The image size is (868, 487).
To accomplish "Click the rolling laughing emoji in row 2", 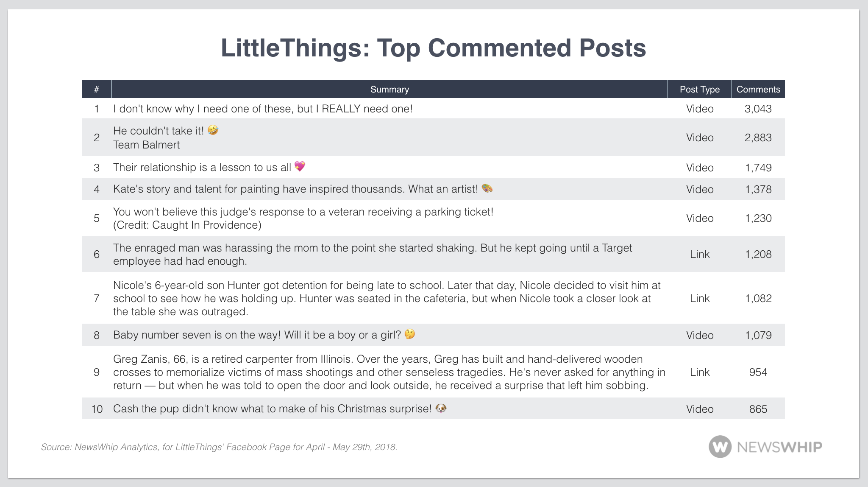I will [x=213, y=130].
